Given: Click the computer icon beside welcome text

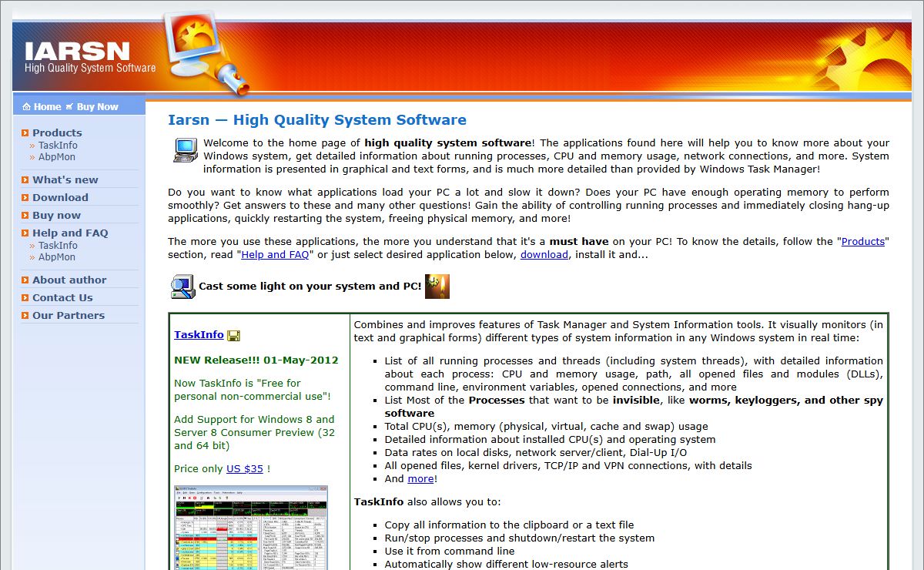Looking at the screenshot, I should tap(185, 149).
